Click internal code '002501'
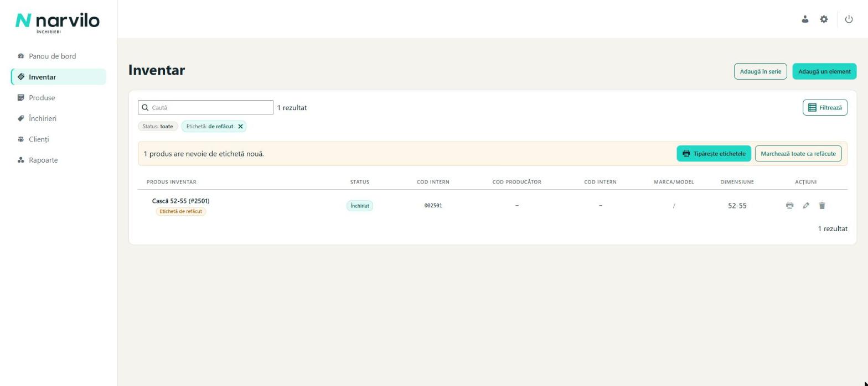The height and width of the screenshot is (386, 868). point(433,206)
